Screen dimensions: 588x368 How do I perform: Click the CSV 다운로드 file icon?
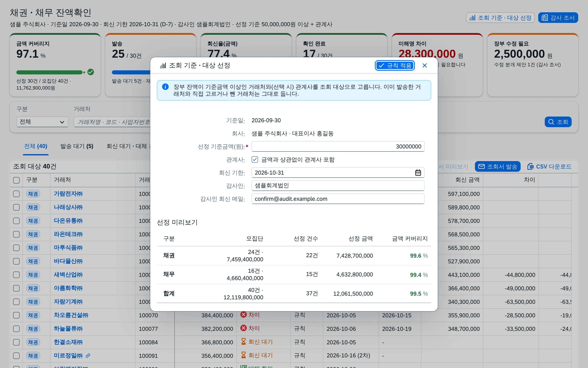tap(530, 166)
